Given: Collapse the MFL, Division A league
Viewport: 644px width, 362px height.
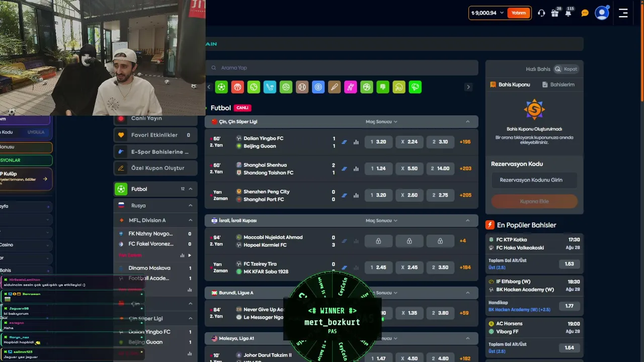Looking at the screenshot, I should tap(191, 220).
